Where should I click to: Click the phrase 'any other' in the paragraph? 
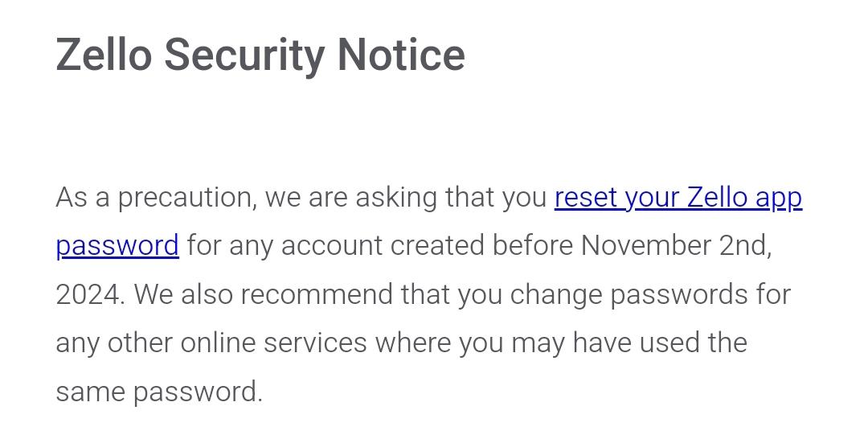coord(115,343)
